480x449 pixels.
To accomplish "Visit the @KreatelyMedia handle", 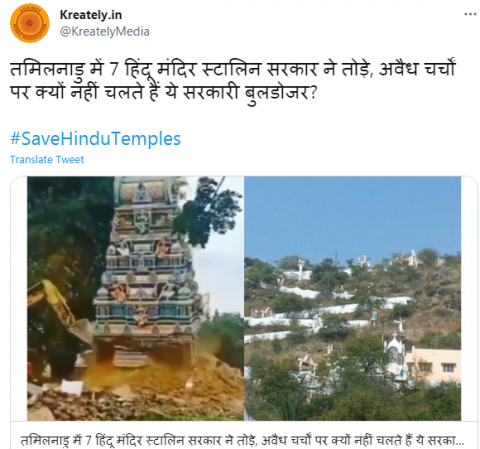I will [104, 31].
